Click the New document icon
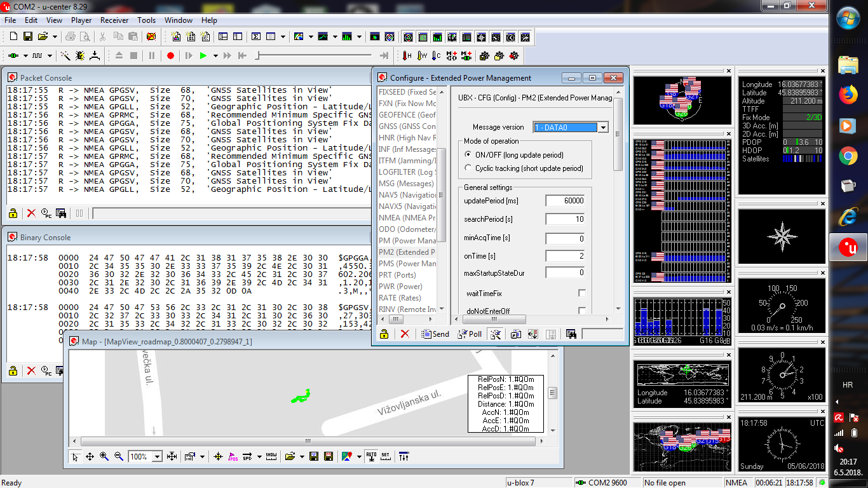The width and height of the screenshot is (868, 488). click(x=13, y=37)
